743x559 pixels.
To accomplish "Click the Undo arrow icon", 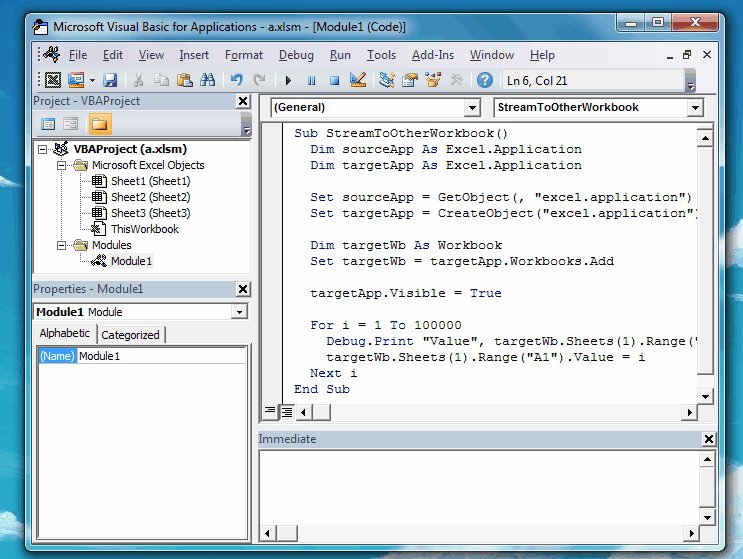I will coord(236,80).
